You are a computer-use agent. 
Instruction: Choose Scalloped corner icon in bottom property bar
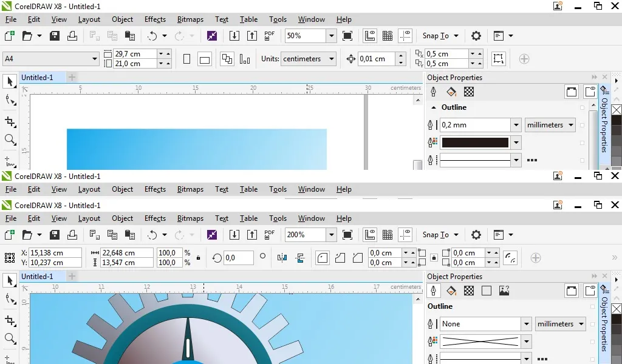(340, 258)
